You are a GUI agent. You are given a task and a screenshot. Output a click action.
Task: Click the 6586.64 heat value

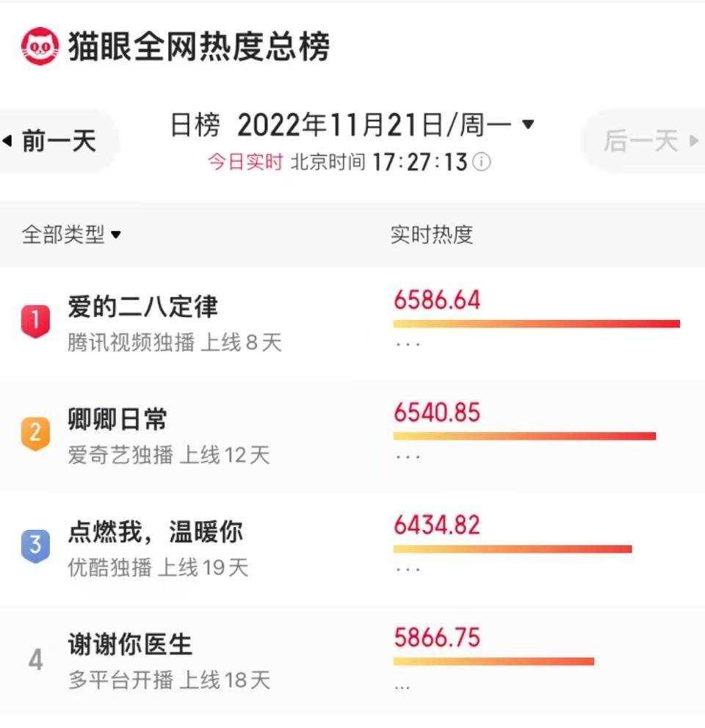click(x=437, y=300)
